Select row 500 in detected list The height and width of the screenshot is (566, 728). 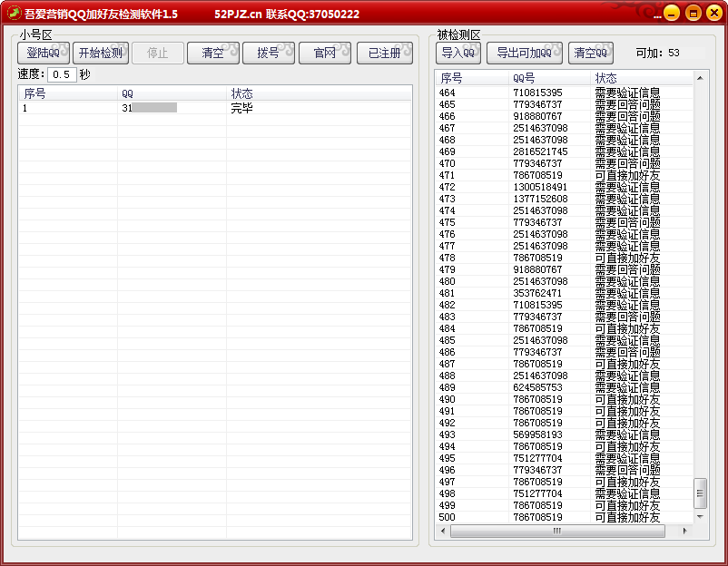tap(563, 517)
